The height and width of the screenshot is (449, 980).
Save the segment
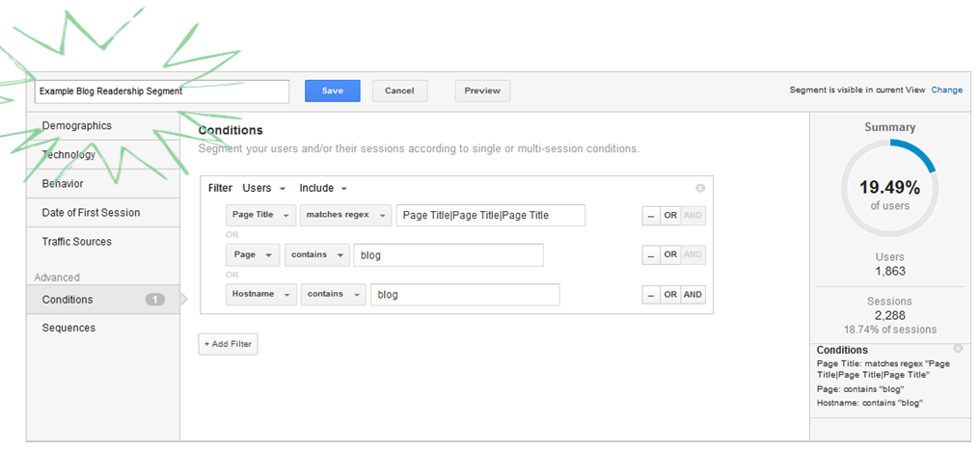(x=333, y=91)
